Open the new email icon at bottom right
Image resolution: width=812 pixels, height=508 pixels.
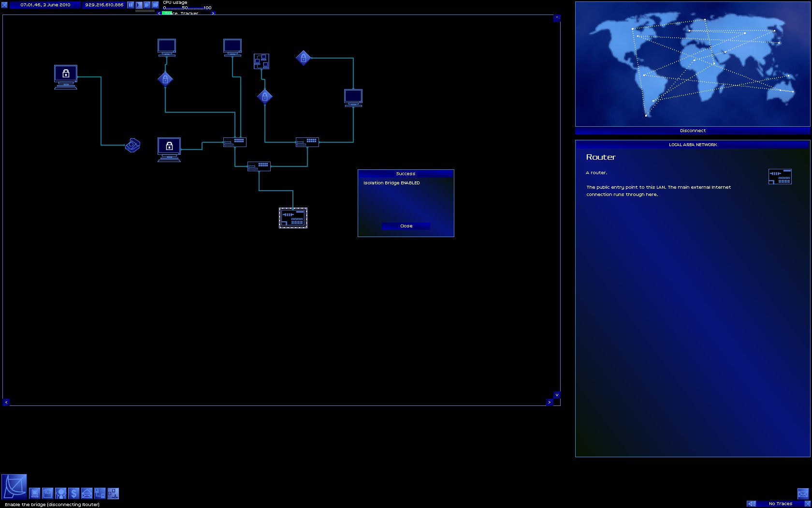pyautogui.click(x=803, y=493)
